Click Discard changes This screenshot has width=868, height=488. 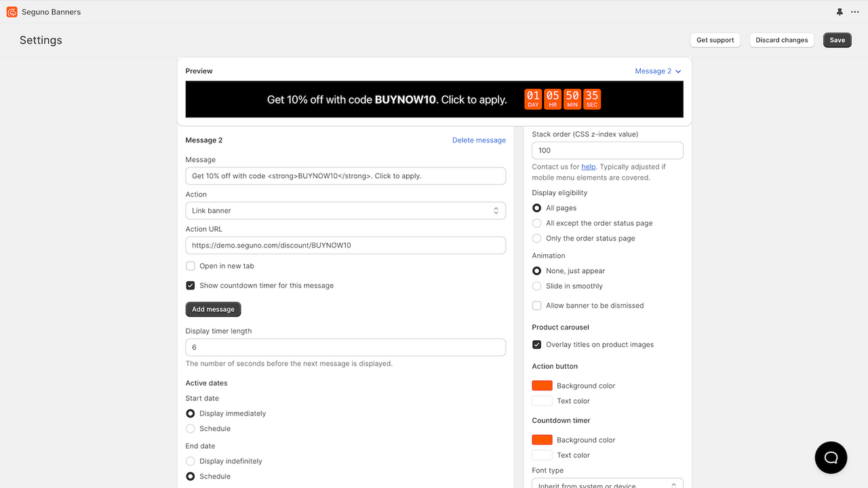click(x=781, y=40)
